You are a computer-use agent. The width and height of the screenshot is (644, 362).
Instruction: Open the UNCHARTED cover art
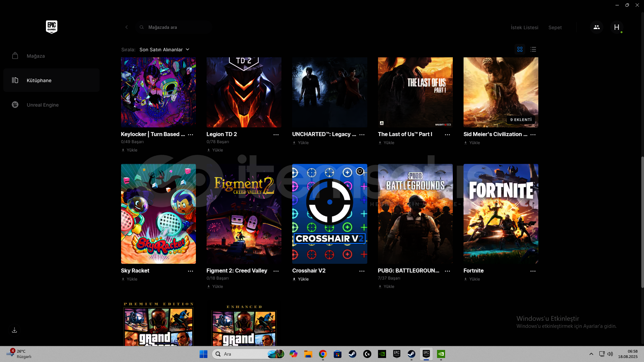point(330,92)
